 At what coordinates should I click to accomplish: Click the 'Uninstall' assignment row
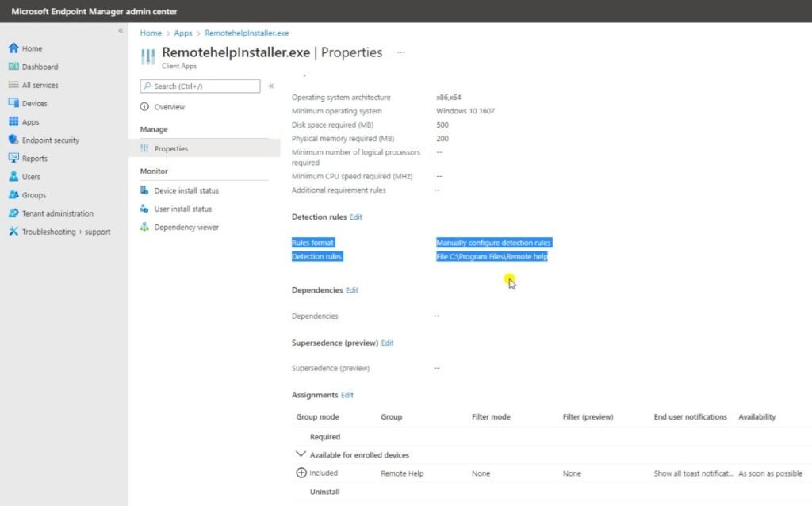[x=324, y=492]
